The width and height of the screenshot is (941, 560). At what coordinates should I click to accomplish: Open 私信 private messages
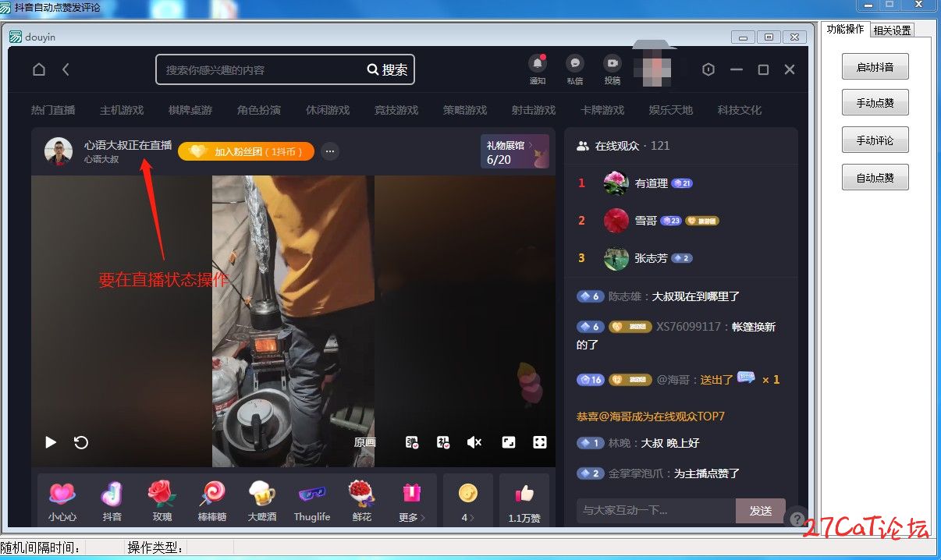(575, 63)
